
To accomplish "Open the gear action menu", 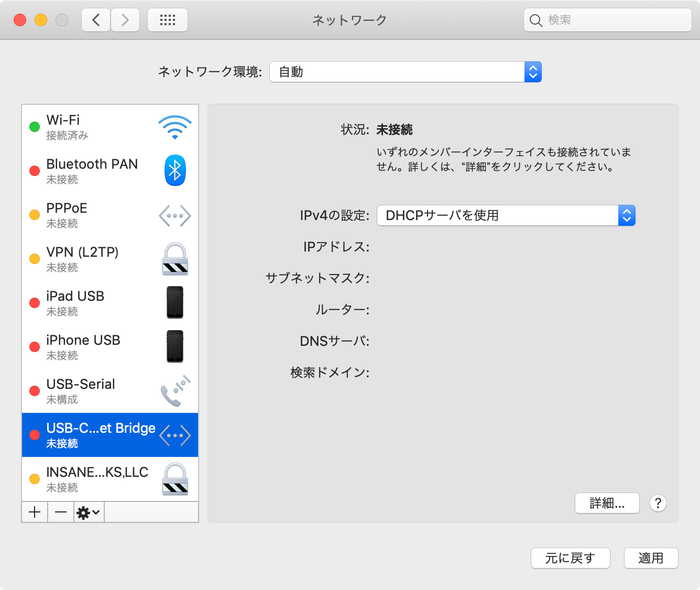I will coord(89,512).
